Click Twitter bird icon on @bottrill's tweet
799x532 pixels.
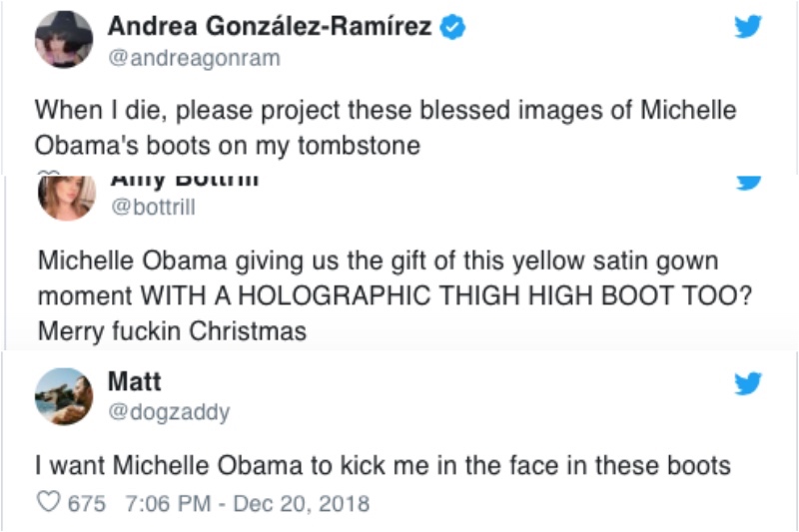[747, 181]
